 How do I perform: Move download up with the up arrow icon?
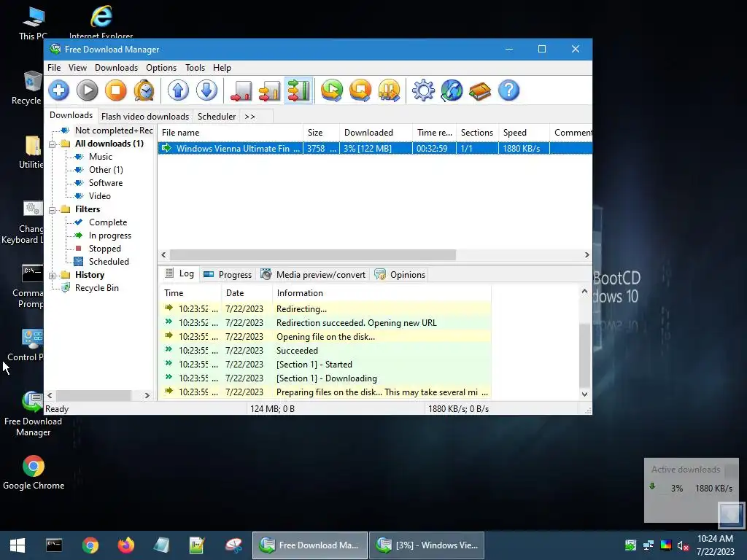point(178,90)
